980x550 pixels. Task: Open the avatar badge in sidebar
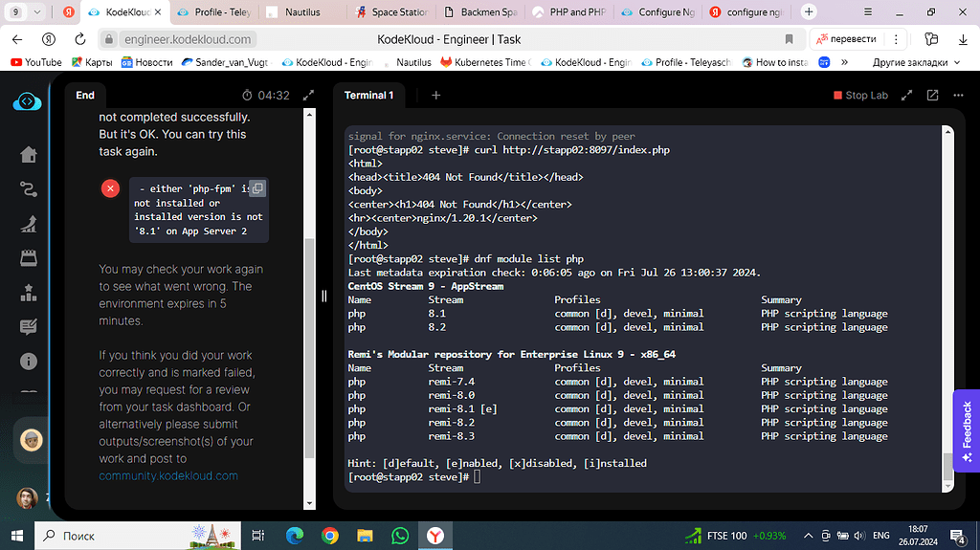click(31, 440)
